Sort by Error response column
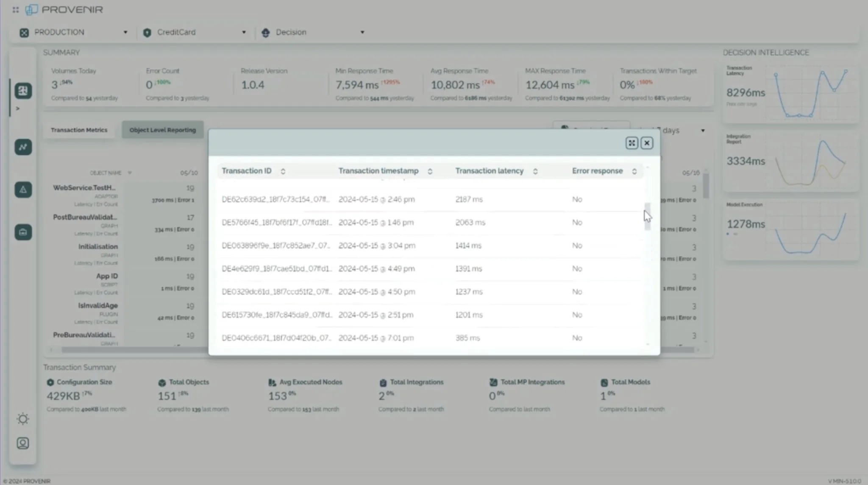The height and width of the screenshot is (485, 868). 634,171
